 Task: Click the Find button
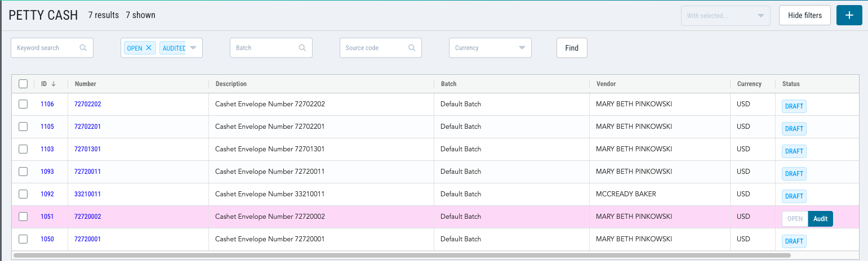pyautogui.click(x=572, y=48)
